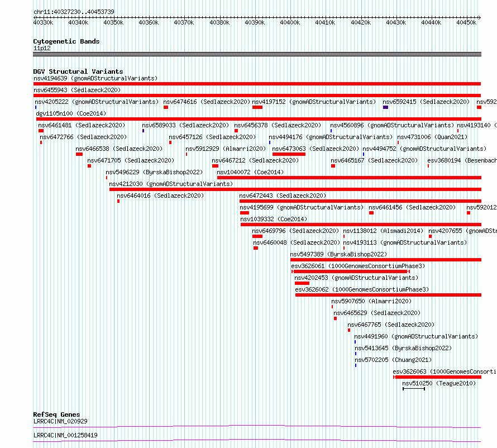Open the dgv1105n100 (Coe2014) variant
Image resolution: width=497 pixels, height=448 pixels.
tap(71, 113)
